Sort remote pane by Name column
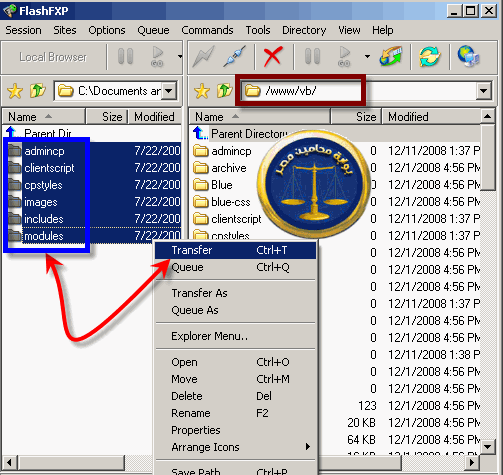The height and width of the screenshot is (475, 503). (260, 117)
